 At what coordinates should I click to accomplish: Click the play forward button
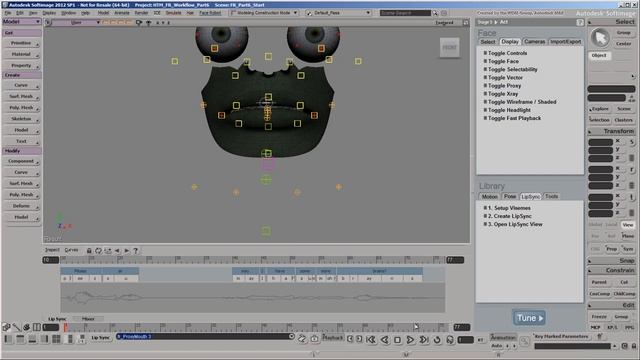[410, 339]
